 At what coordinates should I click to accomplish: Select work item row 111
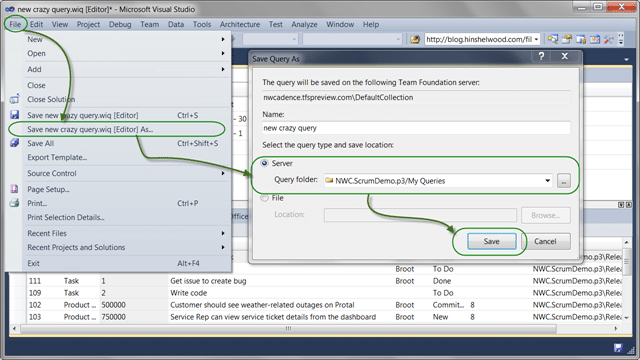(x=316, y=281)
